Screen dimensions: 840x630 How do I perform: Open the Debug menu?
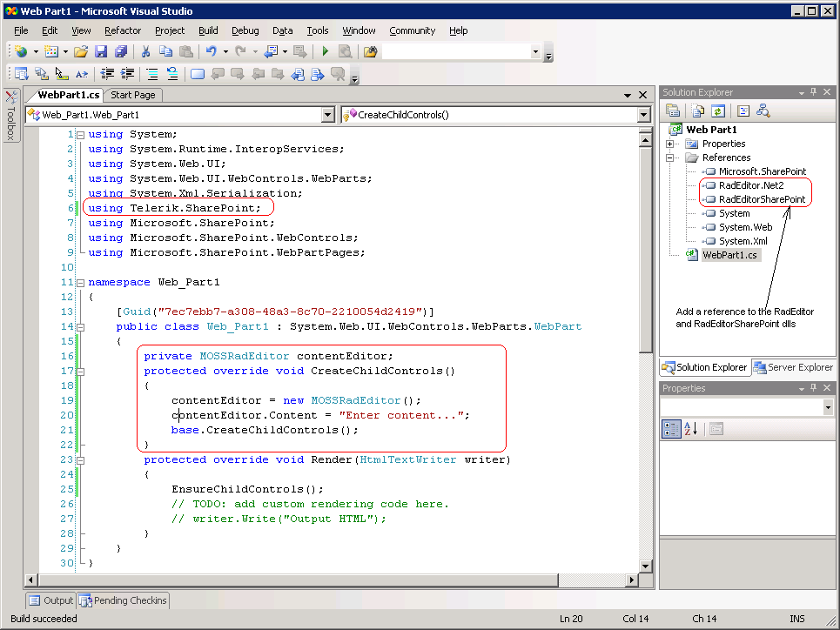point(245,30)
